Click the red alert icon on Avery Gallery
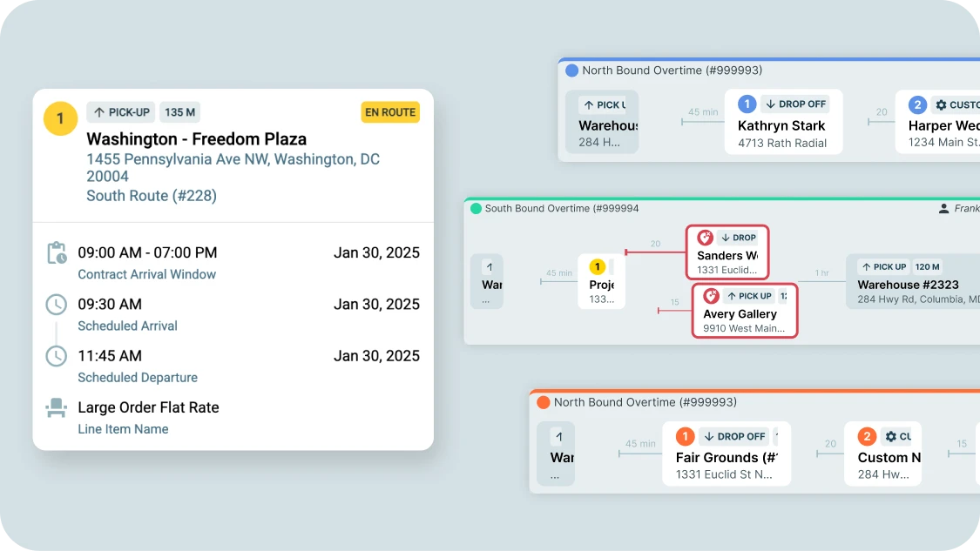980x551 pixels. pos(711,296)
